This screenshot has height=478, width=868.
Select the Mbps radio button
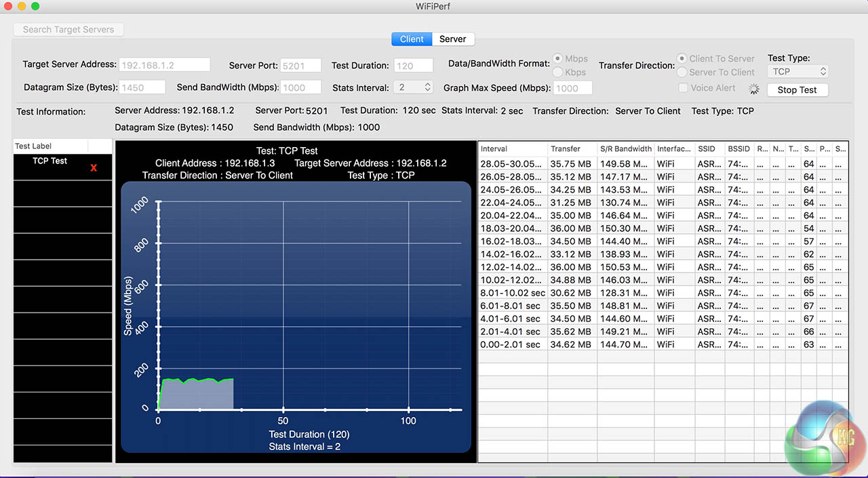558,59
